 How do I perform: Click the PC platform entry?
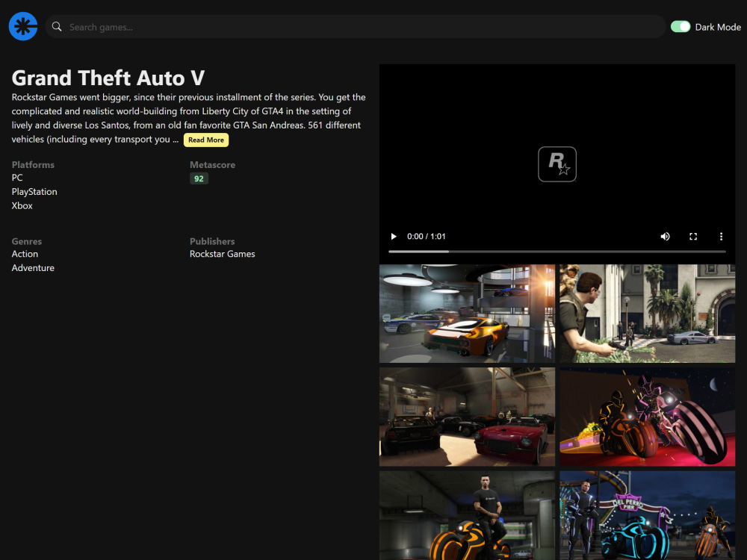click(x=17, y=178)
